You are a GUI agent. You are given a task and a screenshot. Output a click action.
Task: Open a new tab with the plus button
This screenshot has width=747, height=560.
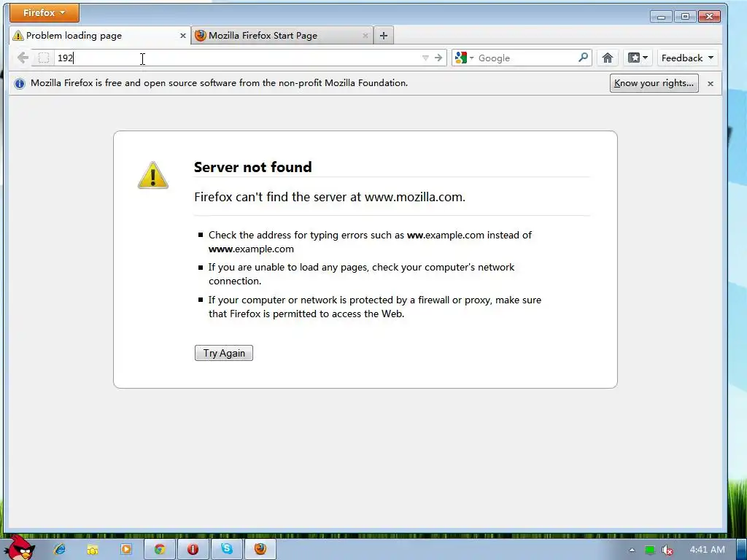[384, 36]
